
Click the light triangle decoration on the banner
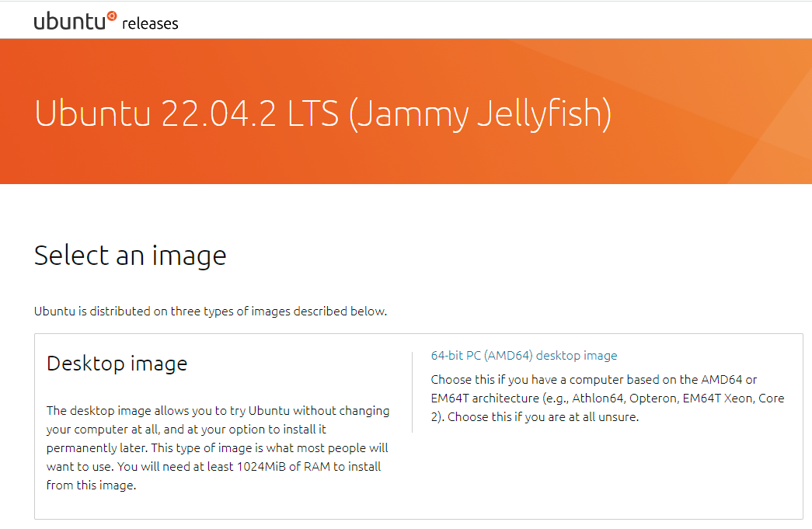[785, 132]
